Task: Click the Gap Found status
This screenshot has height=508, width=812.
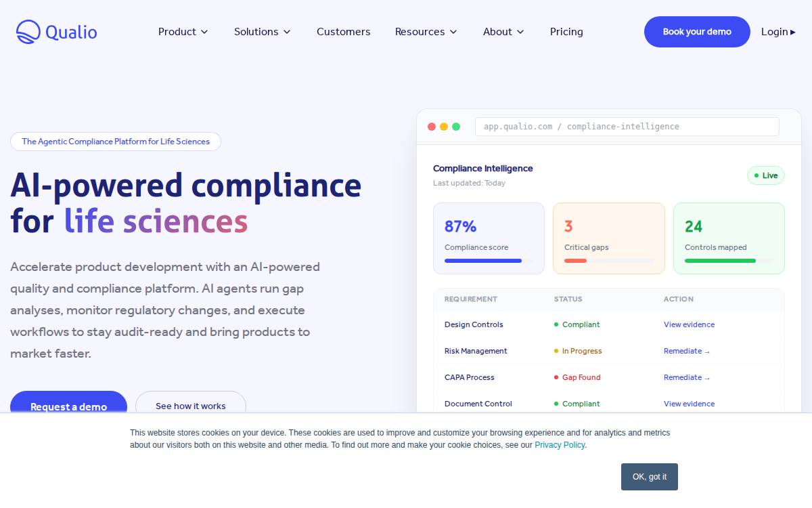Action: click(x=577, y=377)
